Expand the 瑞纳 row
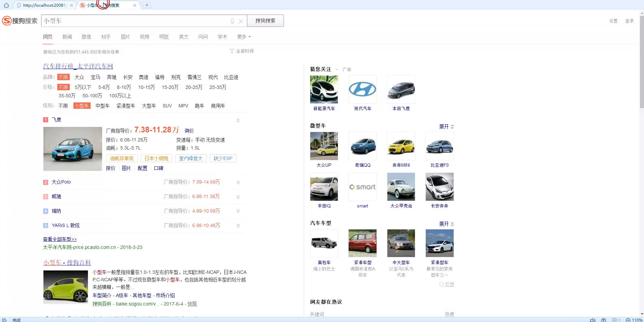644x322 pixels. tap(238, 211)
